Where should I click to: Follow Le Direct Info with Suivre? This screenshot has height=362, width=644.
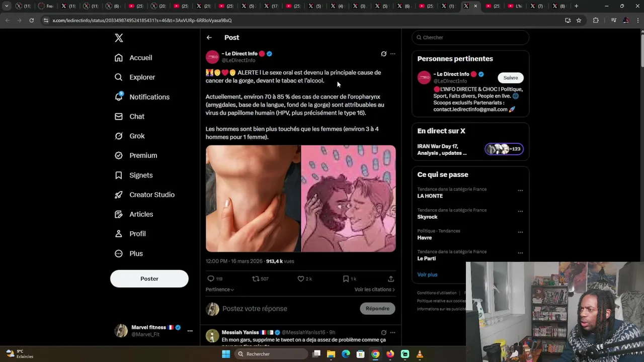pos(511,78)
